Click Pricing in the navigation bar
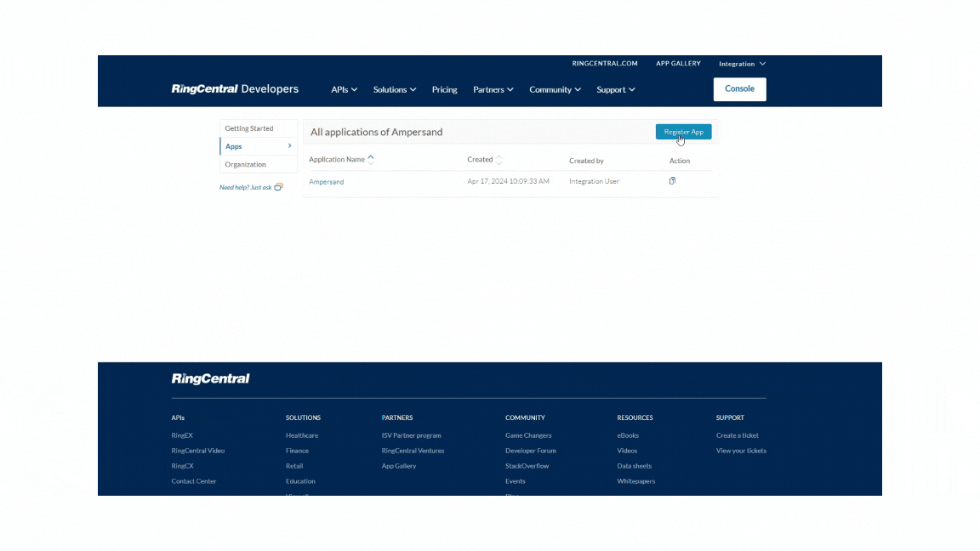This screenshot has height=551, width=980. (x=444, y=89)
